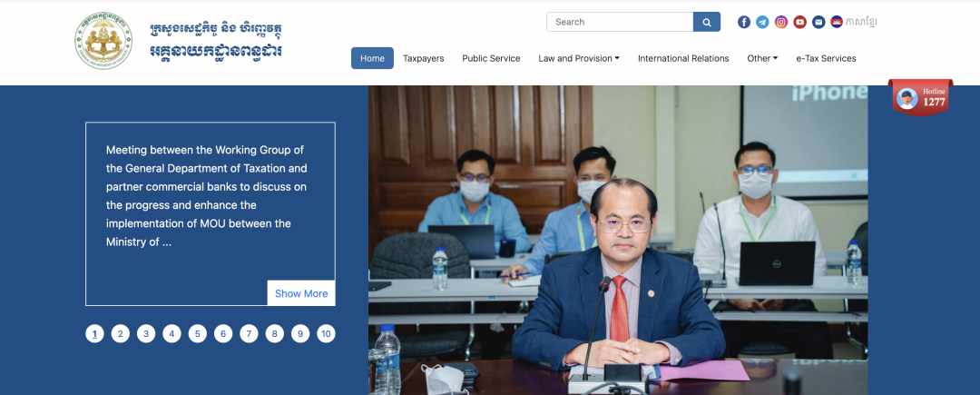Image resolution: width=980 pixels, height=395 pixels.
Task: Click the Hotline 1277 badge
Action: pos(921,97)
